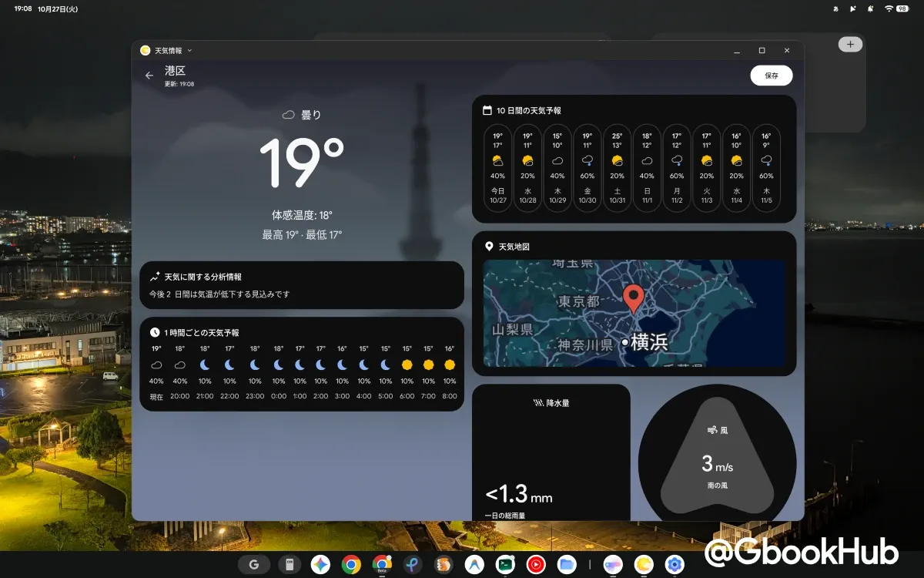Open the 天気情報 title dropdown arrow

189,51
